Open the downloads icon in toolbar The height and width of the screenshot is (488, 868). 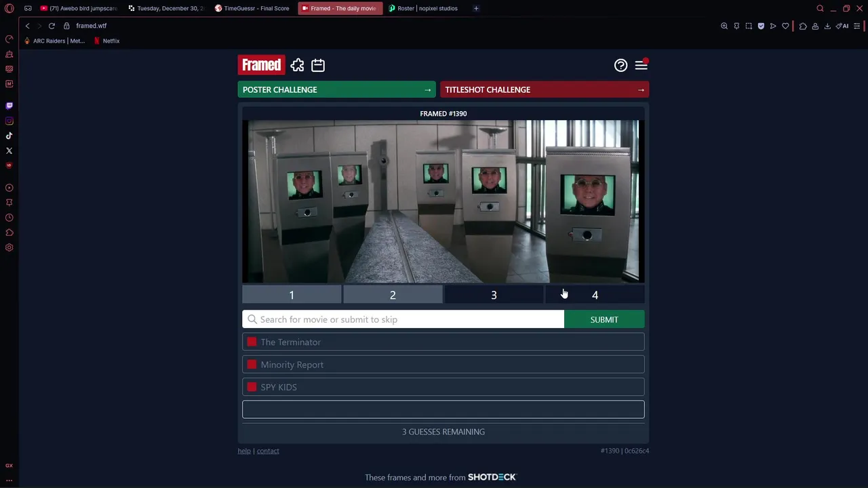827,26
